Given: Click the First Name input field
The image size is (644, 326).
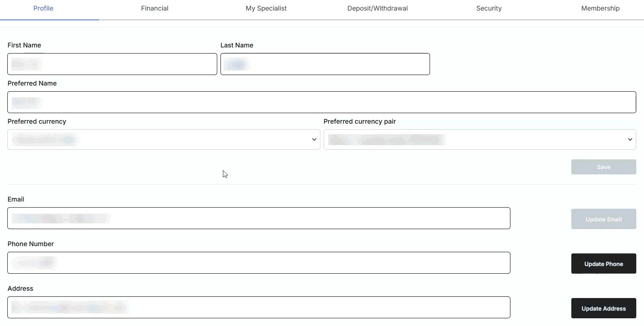Looking at the screenshot, I should click(112, 64).
